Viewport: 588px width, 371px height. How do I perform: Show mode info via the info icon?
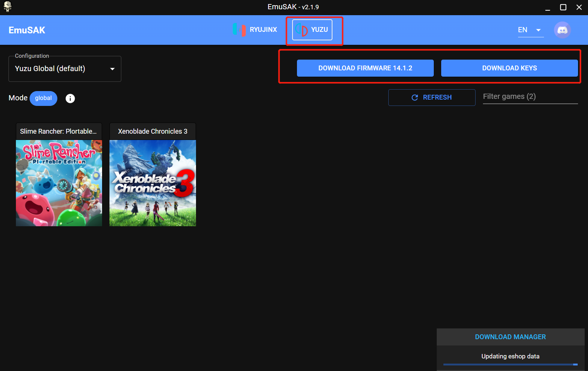(70, 98)
